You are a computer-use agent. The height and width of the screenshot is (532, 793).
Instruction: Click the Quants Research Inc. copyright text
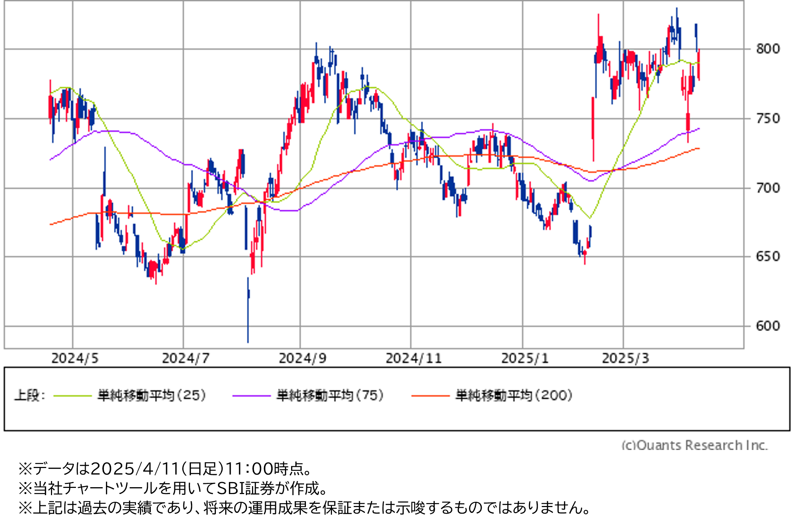click(694, 445)
